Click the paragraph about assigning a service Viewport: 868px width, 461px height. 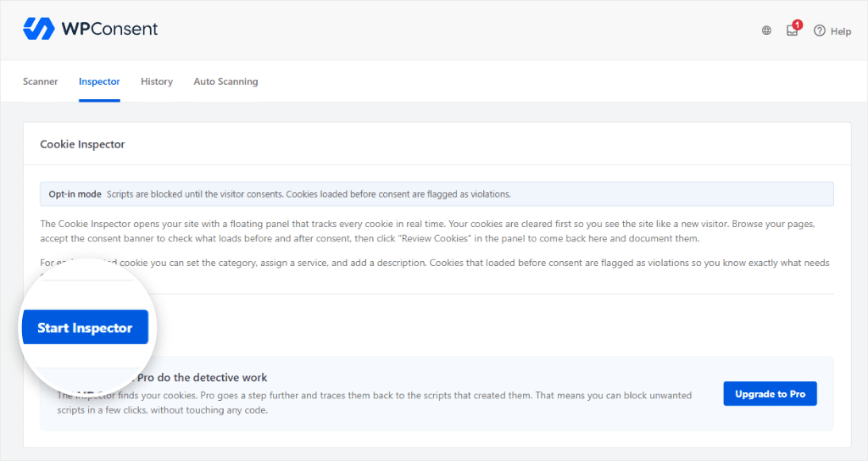(435, 263)
